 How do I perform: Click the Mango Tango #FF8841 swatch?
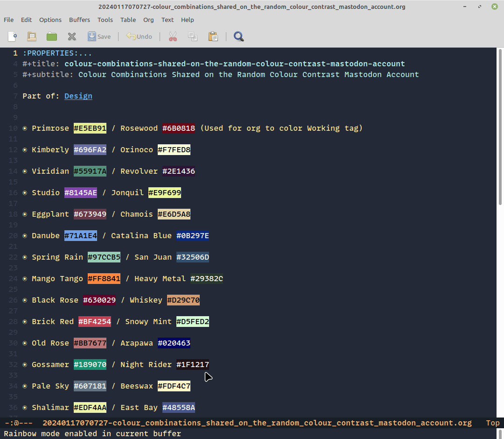[x=104, y=278]
